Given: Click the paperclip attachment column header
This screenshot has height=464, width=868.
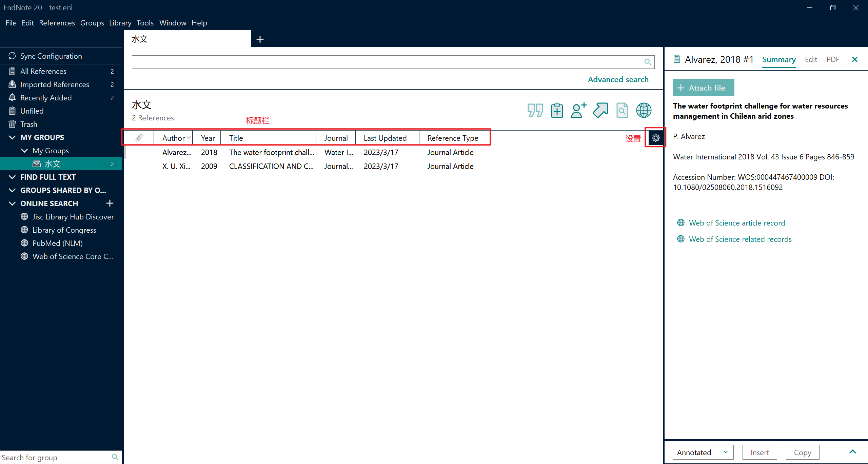Looking at the screenshot, I should 139,138.
